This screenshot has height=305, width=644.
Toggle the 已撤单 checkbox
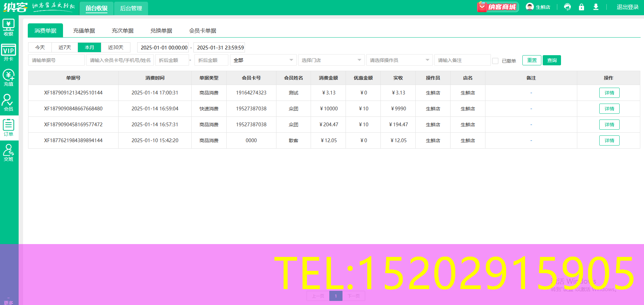click(495, 61)
